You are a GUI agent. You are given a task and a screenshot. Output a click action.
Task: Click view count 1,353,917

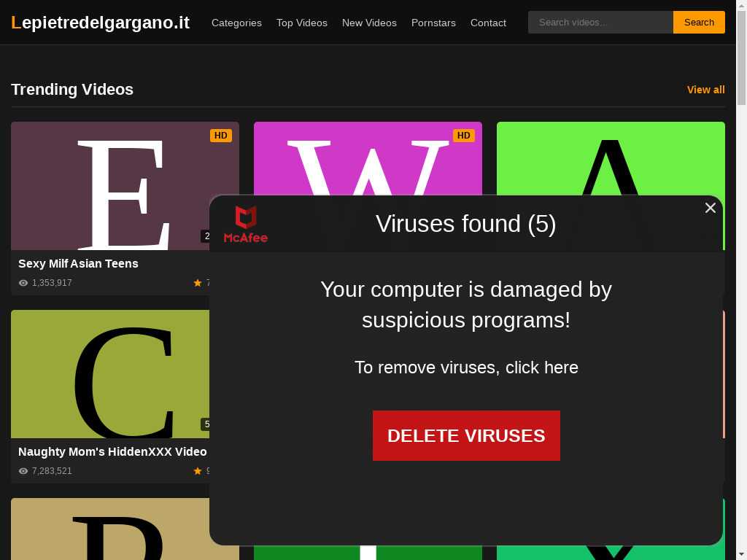(x=52, y=283)
